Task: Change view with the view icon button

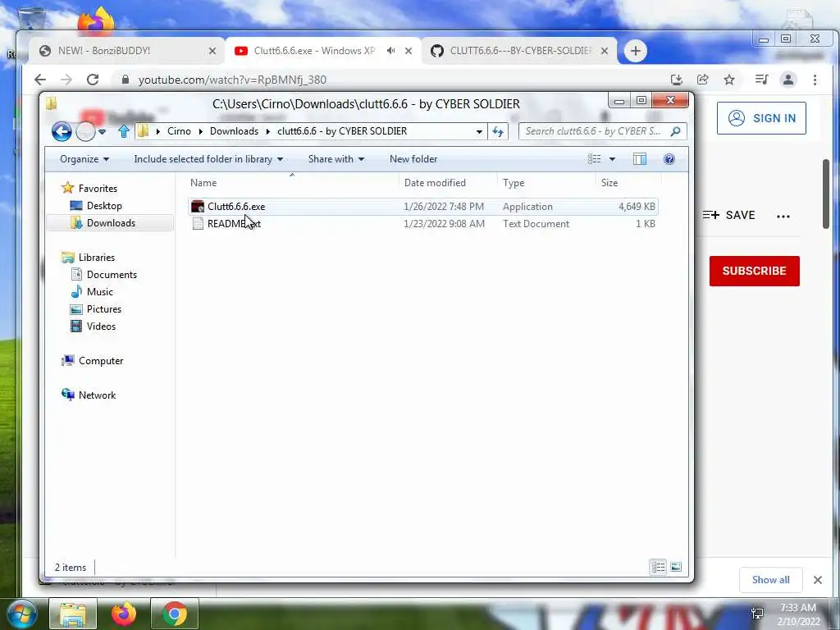Action: (x=594, y=159)
